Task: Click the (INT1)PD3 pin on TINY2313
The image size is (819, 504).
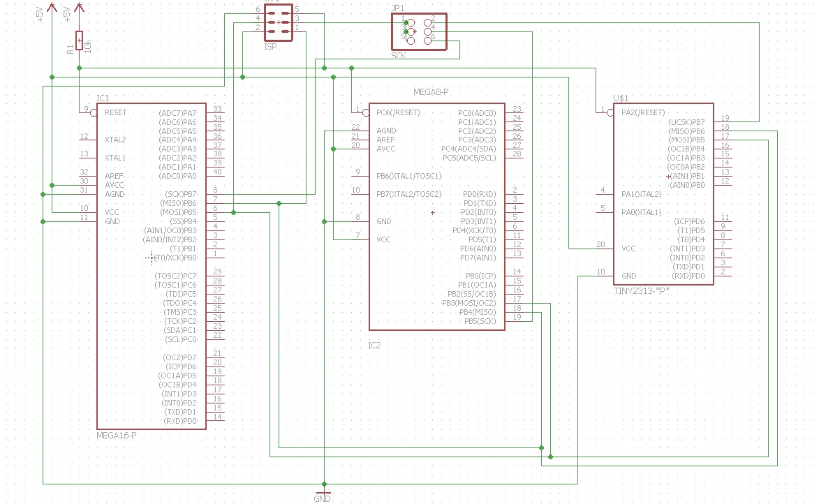Action: pyautogui.click(x=687, y=249)
